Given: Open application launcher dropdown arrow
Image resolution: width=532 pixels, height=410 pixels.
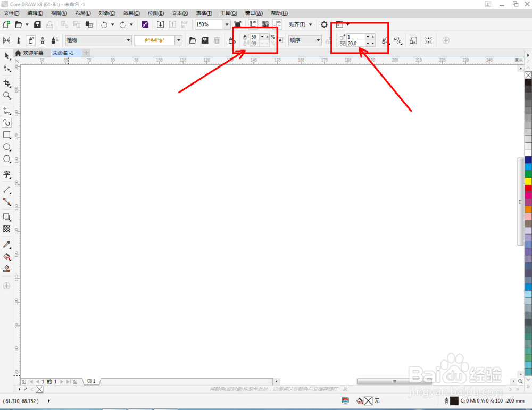Looking at the screenshot, I should pos(348,24).
